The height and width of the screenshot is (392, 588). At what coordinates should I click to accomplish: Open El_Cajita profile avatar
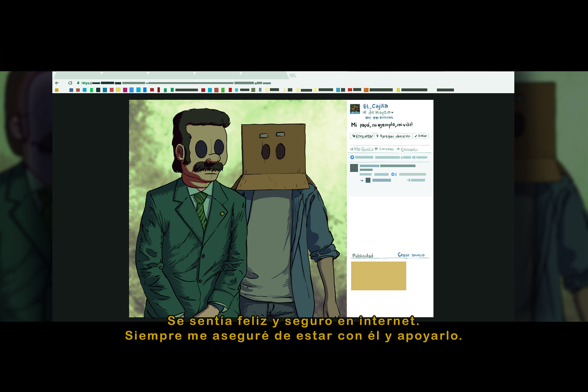(355, 109)
